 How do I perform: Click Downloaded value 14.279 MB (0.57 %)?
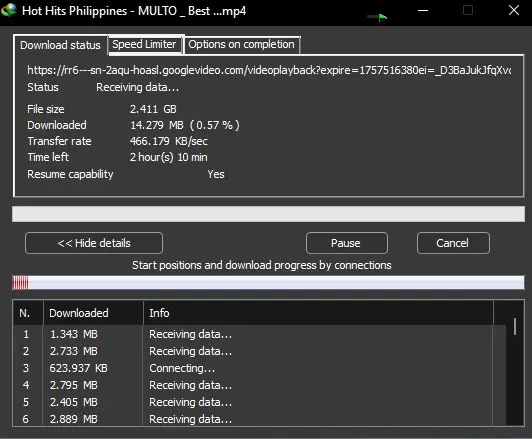click(185, 125)
